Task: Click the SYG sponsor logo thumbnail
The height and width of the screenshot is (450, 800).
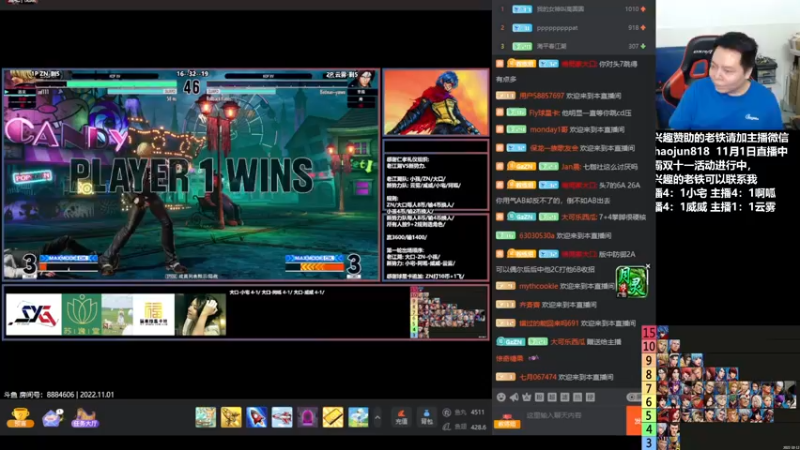Action: (x=34, y=314)
